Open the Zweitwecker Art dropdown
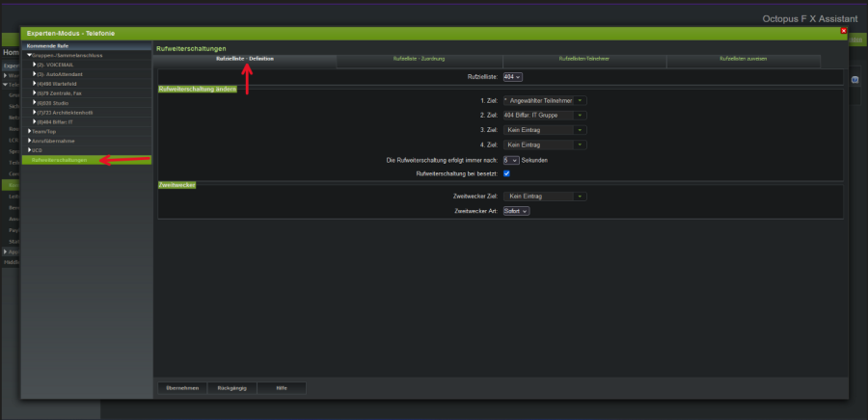The height and width of the screenshot is (420, 868). [516, 211]
